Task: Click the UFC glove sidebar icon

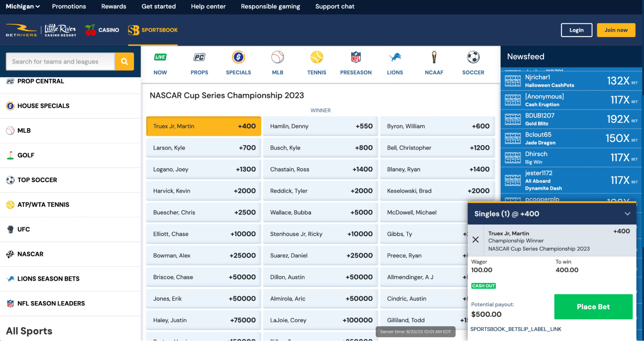Action: click(10, 229)
